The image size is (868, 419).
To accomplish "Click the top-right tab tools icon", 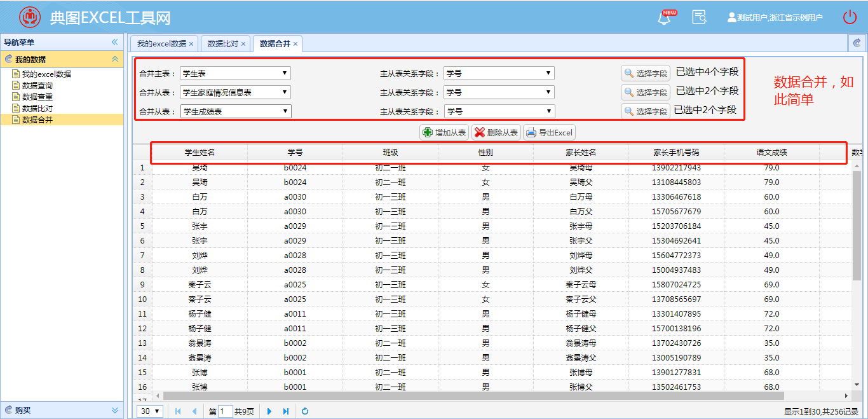I will pyautogui.click(x=857, y=43).
